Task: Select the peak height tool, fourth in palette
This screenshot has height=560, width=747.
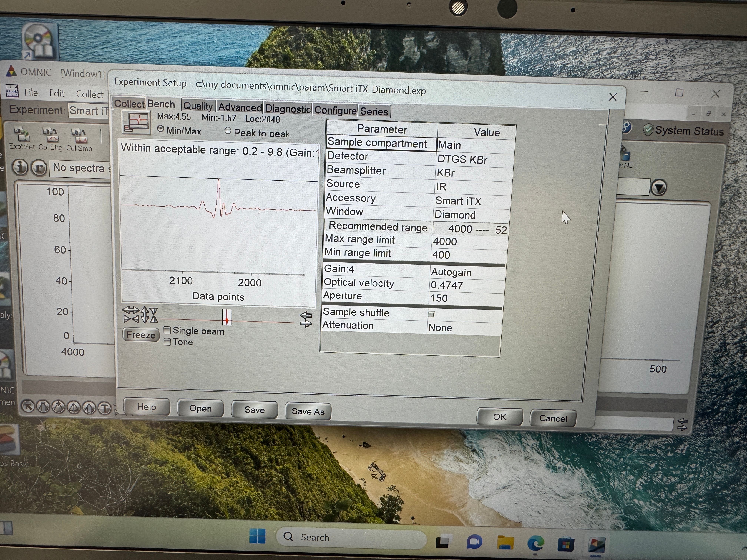Action: tap(74, 408)
